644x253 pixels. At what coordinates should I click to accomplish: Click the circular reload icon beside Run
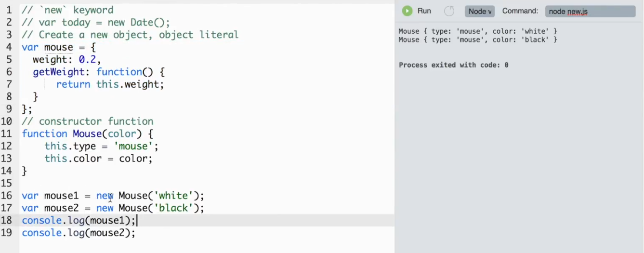coord(449,11)
